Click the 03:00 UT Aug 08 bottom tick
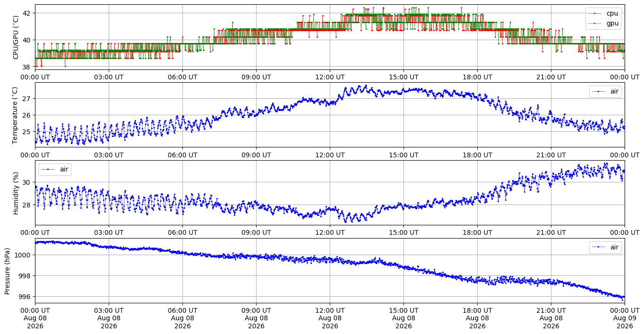The image size is (644, 334). click(x=109, y=318)
